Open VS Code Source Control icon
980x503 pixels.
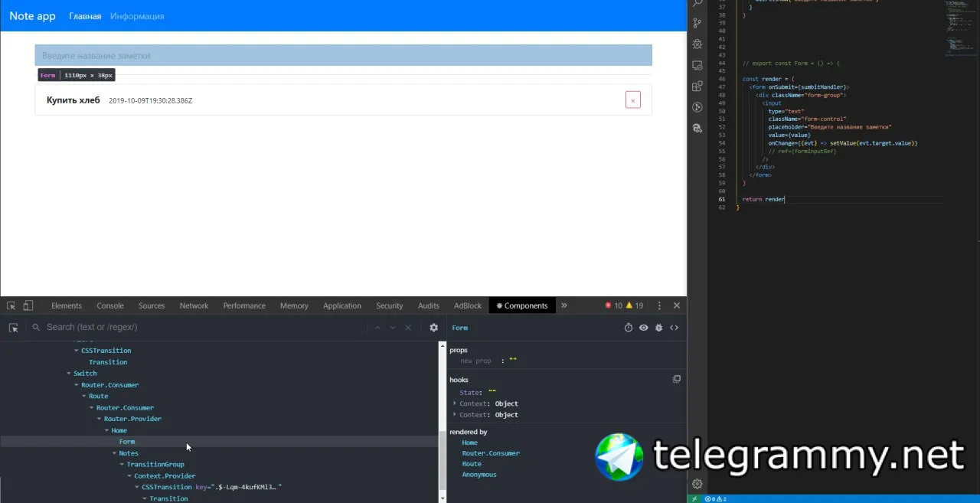697,23
